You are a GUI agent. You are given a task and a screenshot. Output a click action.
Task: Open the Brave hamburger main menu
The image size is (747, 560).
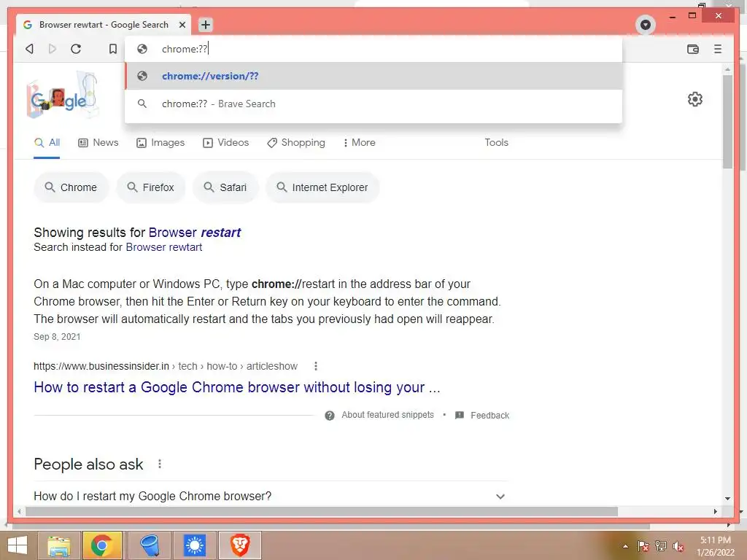718,49
